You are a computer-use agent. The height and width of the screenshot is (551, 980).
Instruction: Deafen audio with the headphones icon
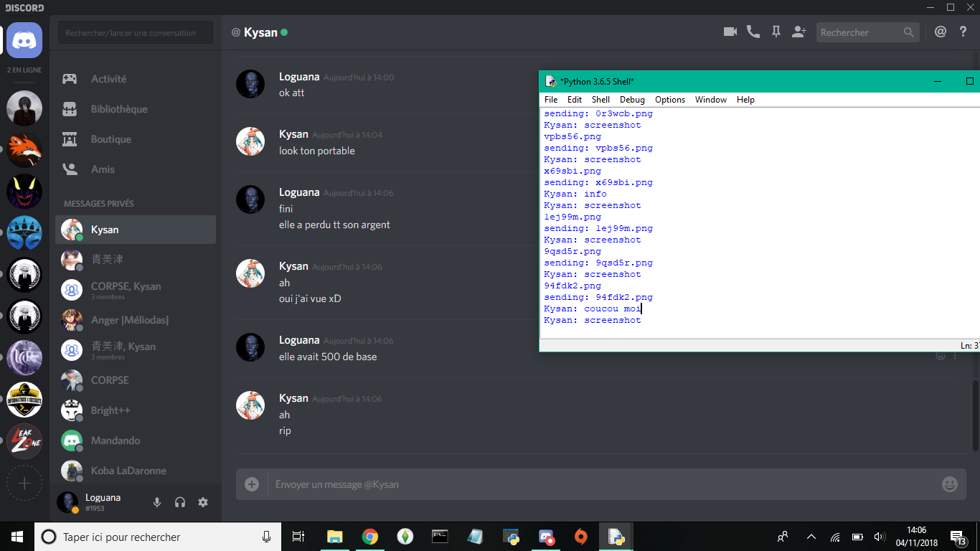[180, 502]
